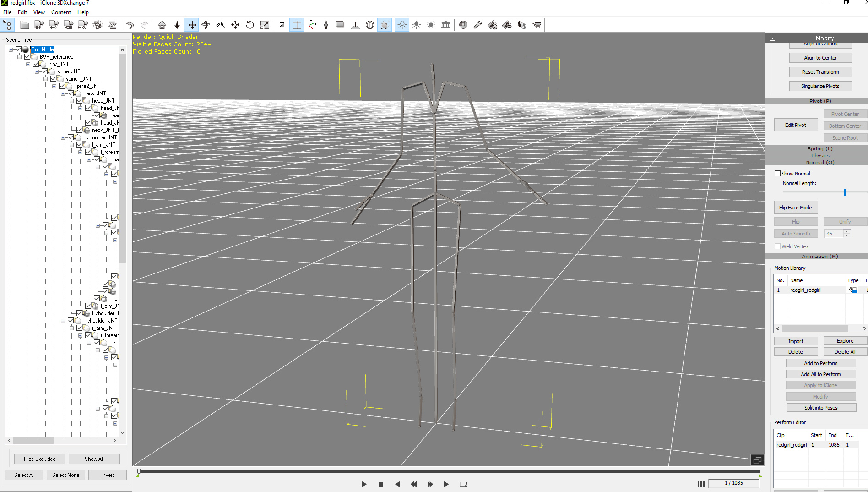This screenshot has height=492, width=868.
Task: Click the Open File folder icon
Action: click(x=25, y=25)
